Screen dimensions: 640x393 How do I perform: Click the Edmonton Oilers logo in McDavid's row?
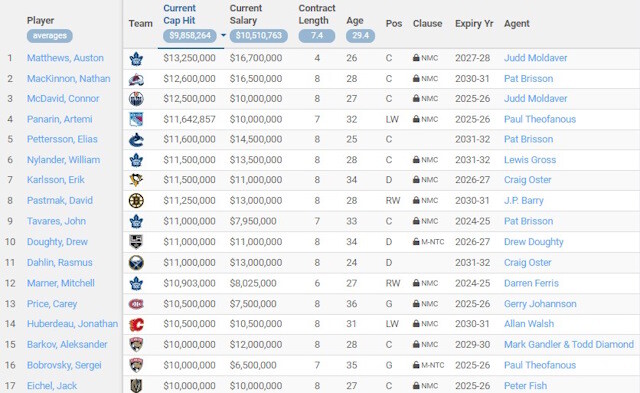[136, 99]
